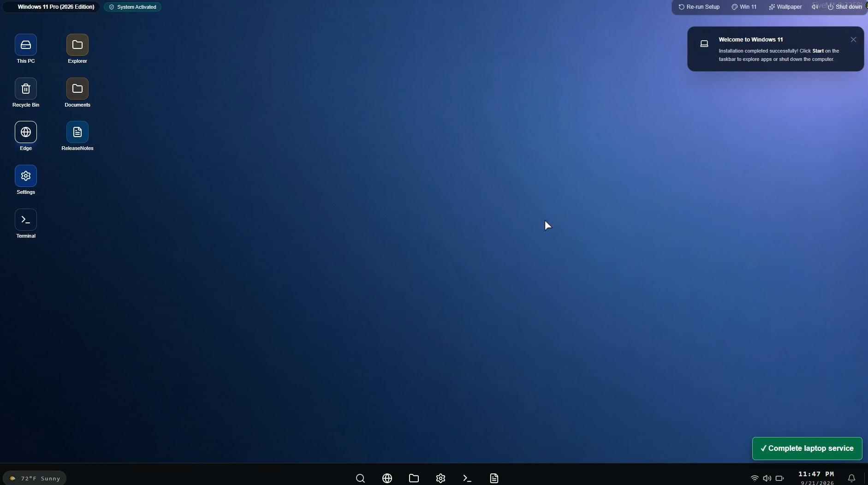Dismiss the Welcome to Windows 11 notification
Viewport: 868px width, 485px height.
pyautogui.click(x=853, y=40)
